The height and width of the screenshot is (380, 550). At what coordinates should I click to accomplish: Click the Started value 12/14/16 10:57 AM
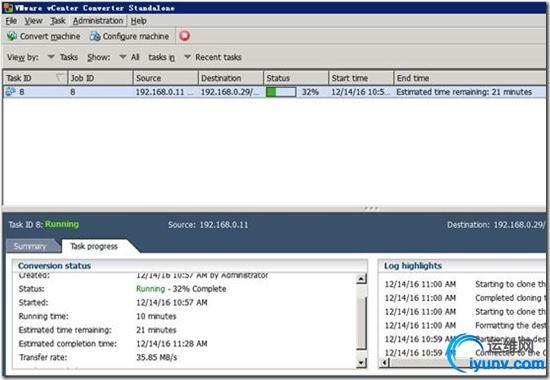pyautogui.click(x=172, y=302)
